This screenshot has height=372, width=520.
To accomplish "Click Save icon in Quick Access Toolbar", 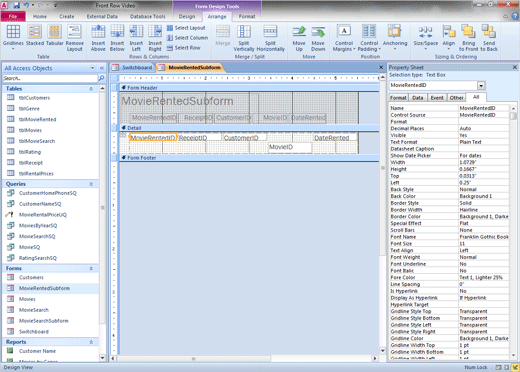I will (16, 5).
